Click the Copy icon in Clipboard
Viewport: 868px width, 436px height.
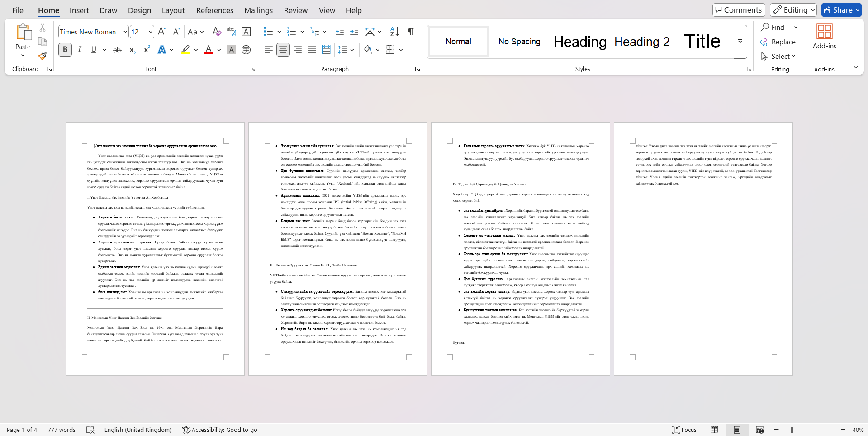click(x=43, y=42)
